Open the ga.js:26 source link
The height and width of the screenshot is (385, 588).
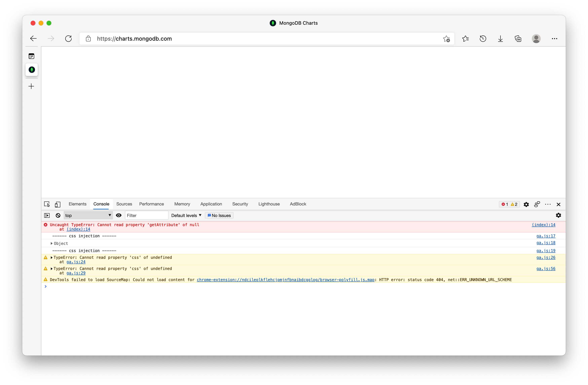tap(545, 257)
